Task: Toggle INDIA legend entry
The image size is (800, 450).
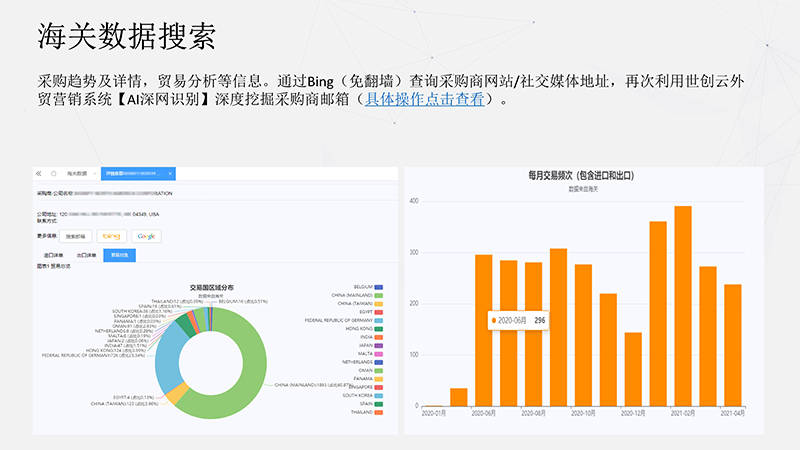Action: [x=371, y=337]
